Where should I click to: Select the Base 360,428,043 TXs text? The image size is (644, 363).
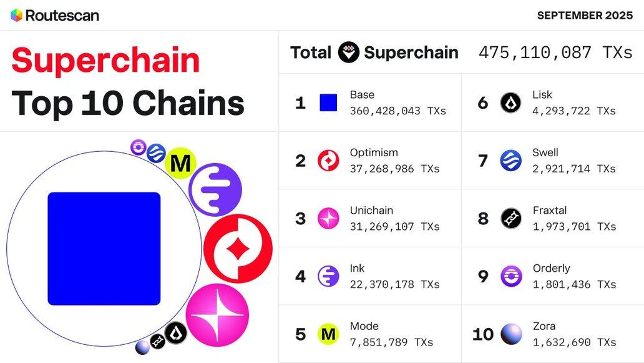pos(398,111)
